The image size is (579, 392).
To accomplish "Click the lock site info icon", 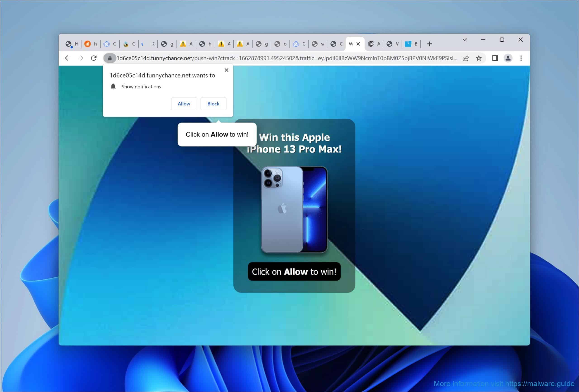I will (x=110, y=58).
